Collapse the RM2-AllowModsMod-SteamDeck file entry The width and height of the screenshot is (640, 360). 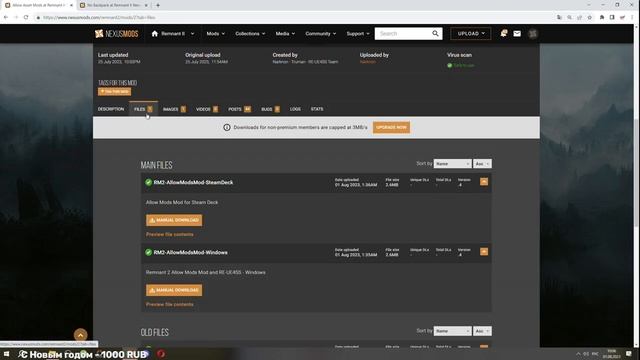484,182
